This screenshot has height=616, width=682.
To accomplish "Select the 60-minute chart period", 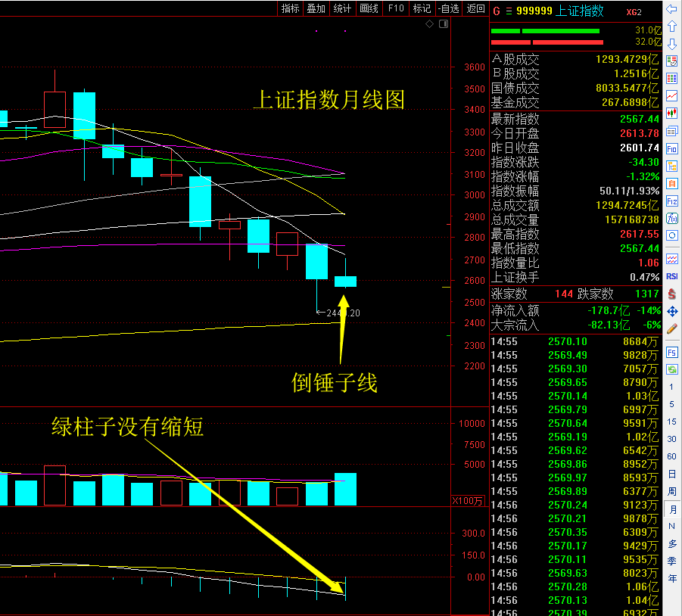I will coord(671,456).
